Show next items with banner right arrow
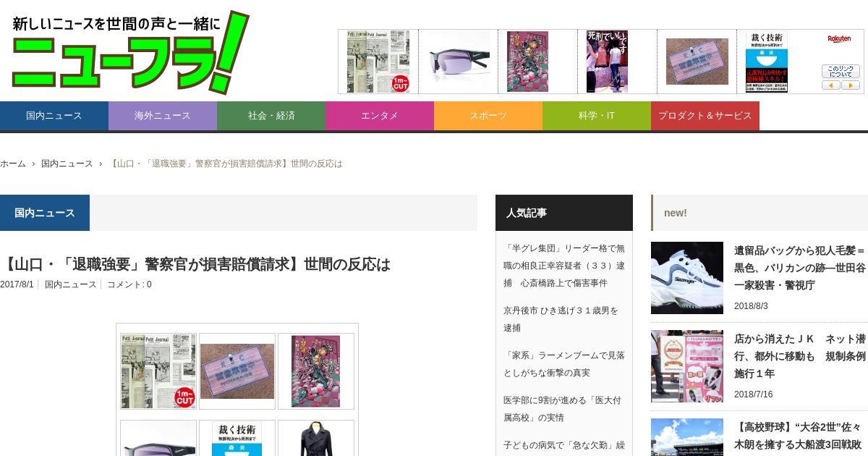Viewport: 868px width, 456px height. click(x=851, y=85)
